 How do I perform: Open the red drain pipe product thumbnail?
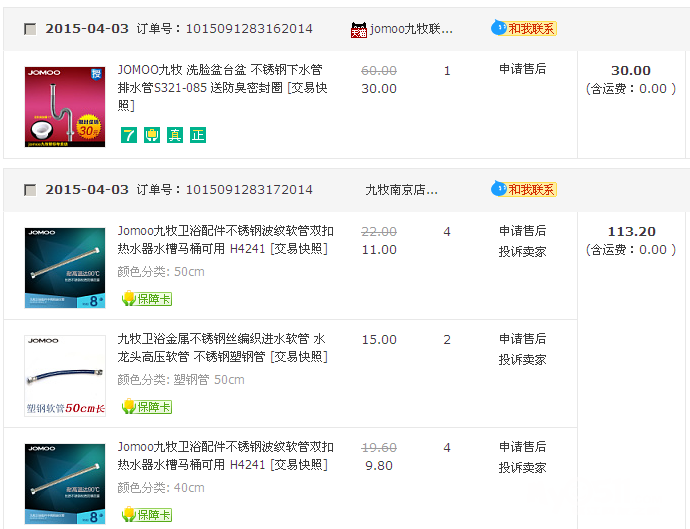coord(65,107)
